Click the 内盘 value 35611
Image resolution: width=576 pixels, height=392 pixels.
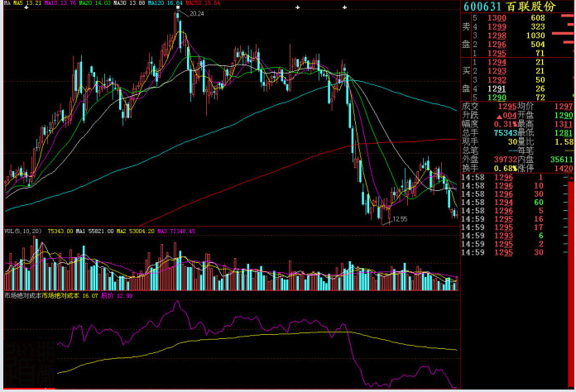point(562,160)
